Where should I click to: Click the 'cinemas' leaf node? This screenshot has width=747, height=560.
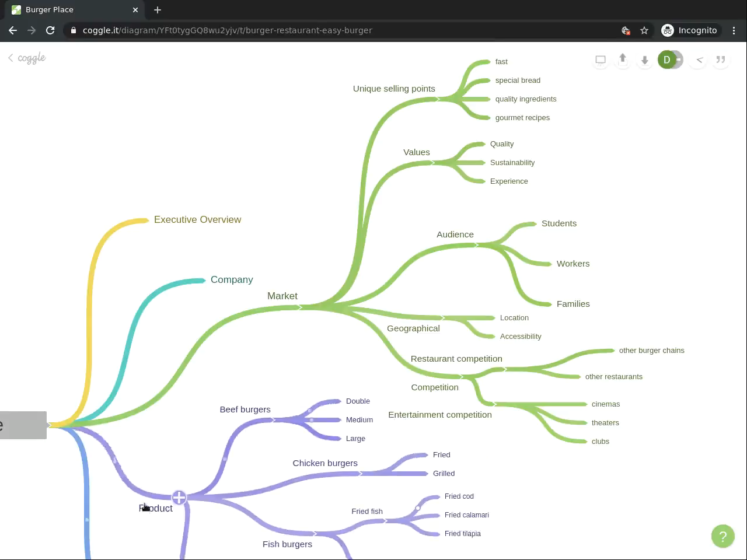pos(606,404)
